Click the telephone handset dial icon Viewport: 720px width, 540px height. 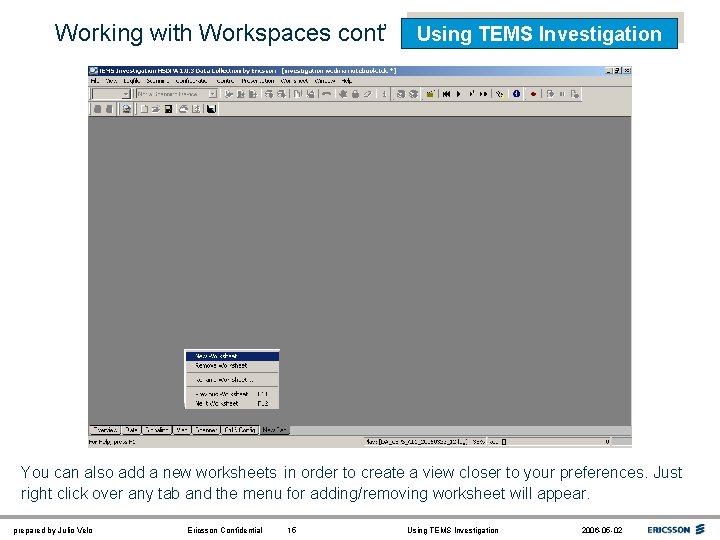pos(326,94)
